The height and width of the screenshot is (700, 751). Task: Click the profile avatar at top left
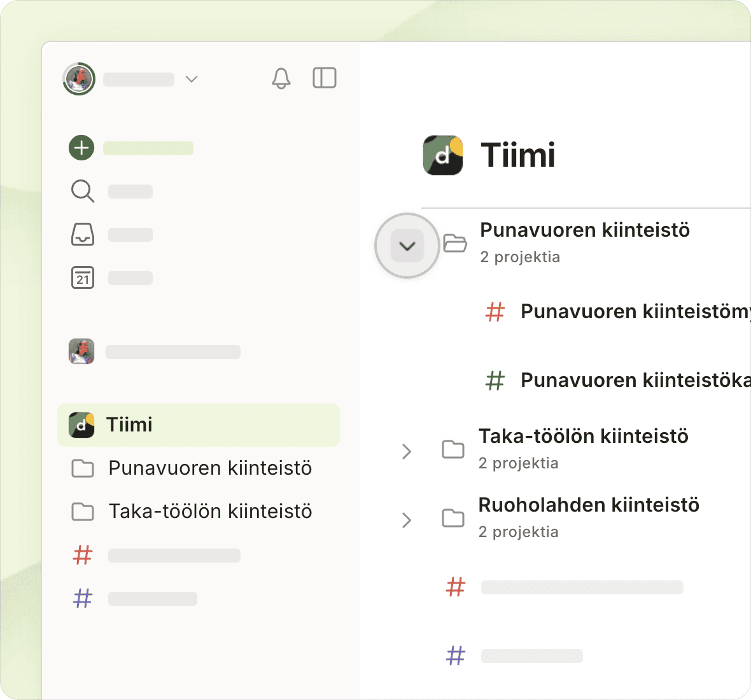click(79, 79)
